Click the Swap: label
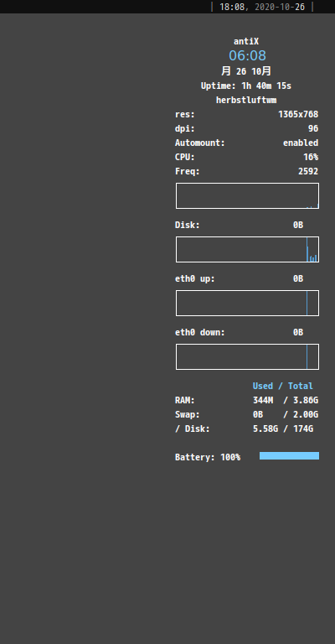The height and width of the screenshot is (644, 335). pos(188,414)
